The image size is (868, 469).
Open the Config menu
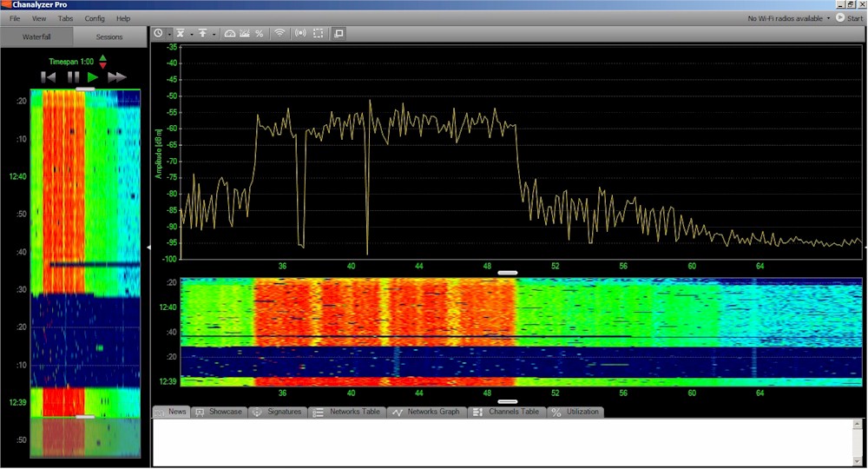coord(95,18)
